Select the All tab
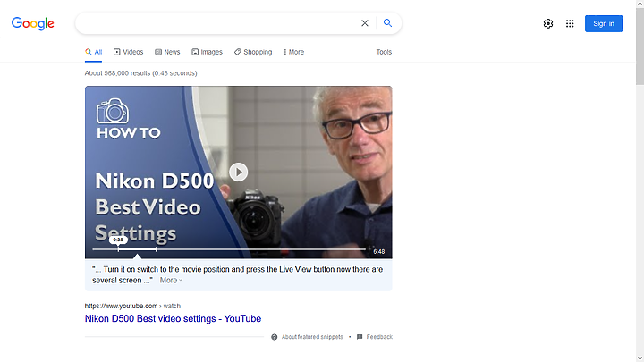This screenshot has height=362, width=644. tap(93, 52)
